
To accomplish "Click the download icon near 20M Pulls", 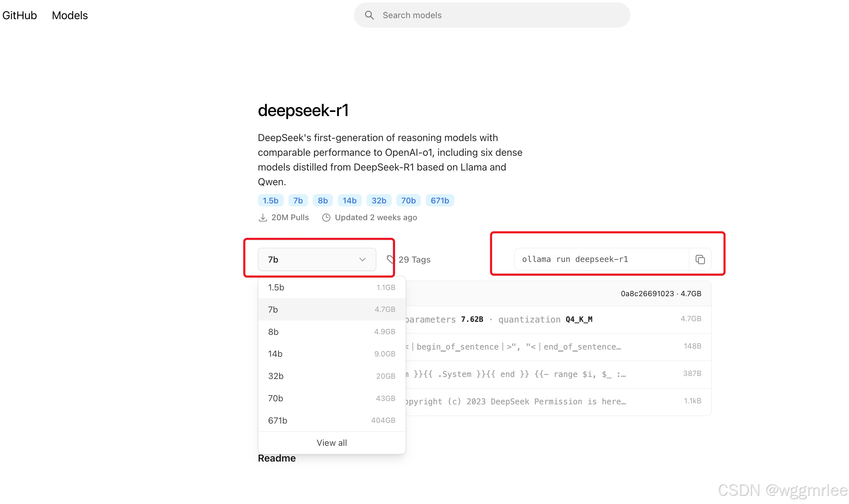I will [263, 218].
